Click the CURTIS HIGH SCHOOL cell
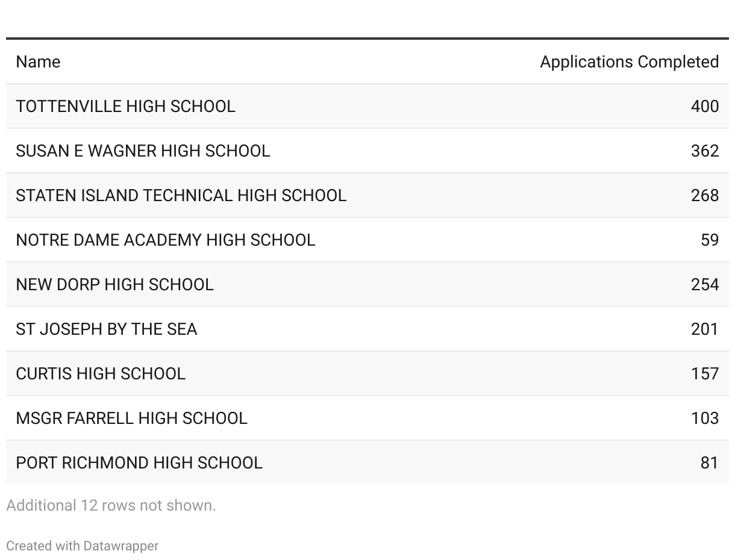 point(101,374)
